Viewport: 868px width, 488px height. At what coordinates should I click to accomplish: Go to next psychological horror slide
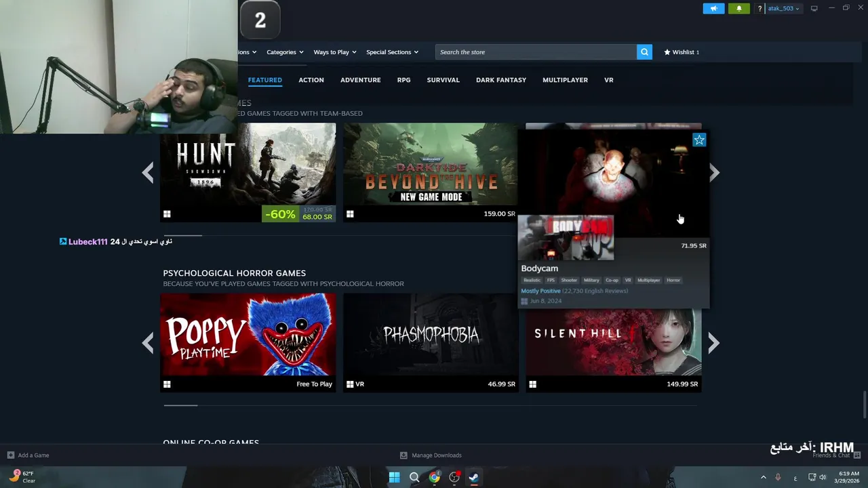pyautogui.click(x=714, y=343)
